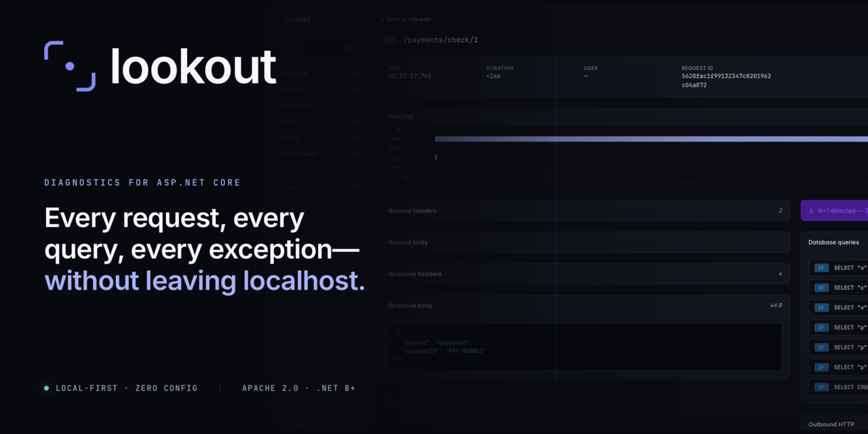Click the orange Log marker in timeline
The height and width of the screenshot is (434, 868).
tap(436, 157)
